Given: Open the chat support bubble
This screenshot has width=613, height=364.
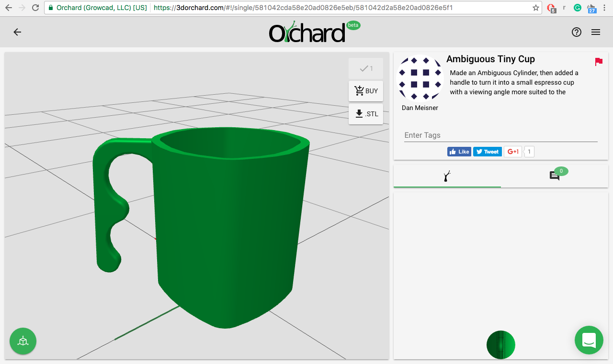Looking at the screenshot, I should [589, 341].
